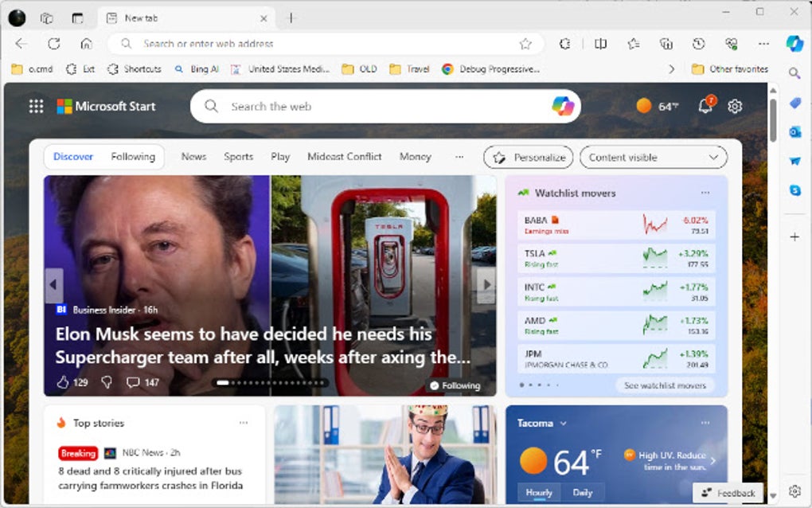The width and height of the screenshot is (812, 508).
Task: Switch to the Following tab
Action: click(x=133, y=156)
